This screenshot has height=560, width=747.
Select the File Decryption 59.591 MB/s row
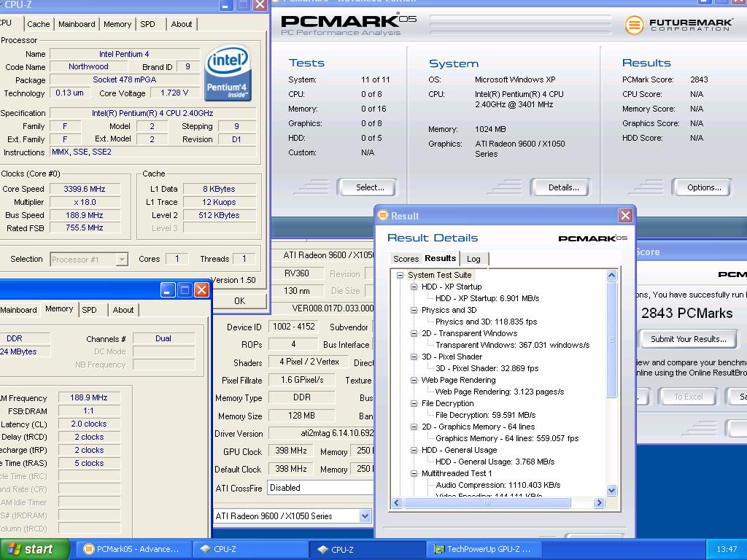tap(485, 415)
